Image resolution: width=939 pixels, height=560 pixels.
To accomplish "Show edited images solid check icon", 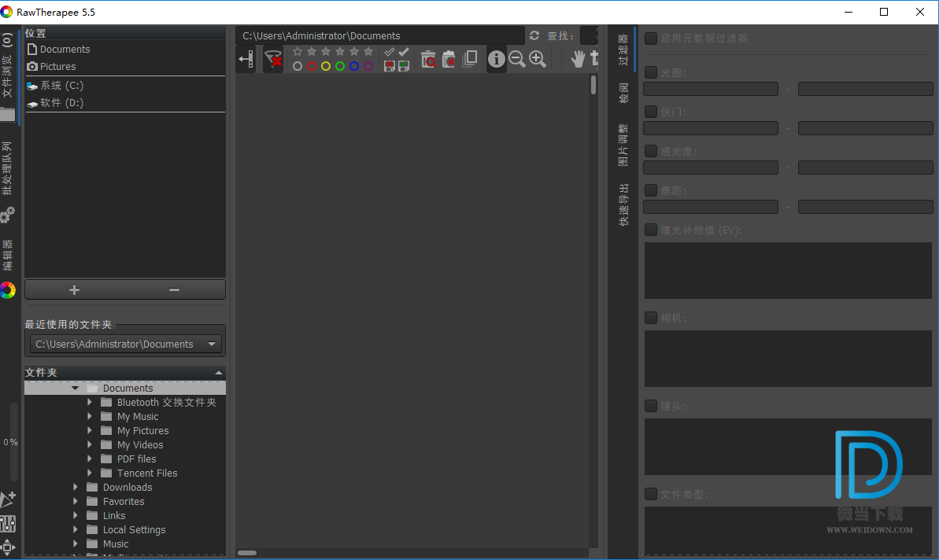I will click(404, 52).
